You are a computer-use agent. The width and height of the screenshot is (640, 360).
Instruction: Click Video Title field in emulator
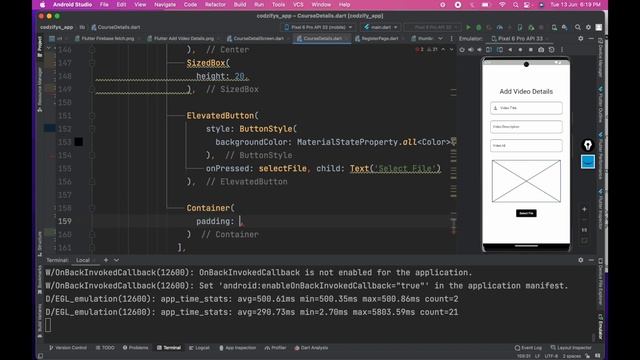click(x=526, y=108)
